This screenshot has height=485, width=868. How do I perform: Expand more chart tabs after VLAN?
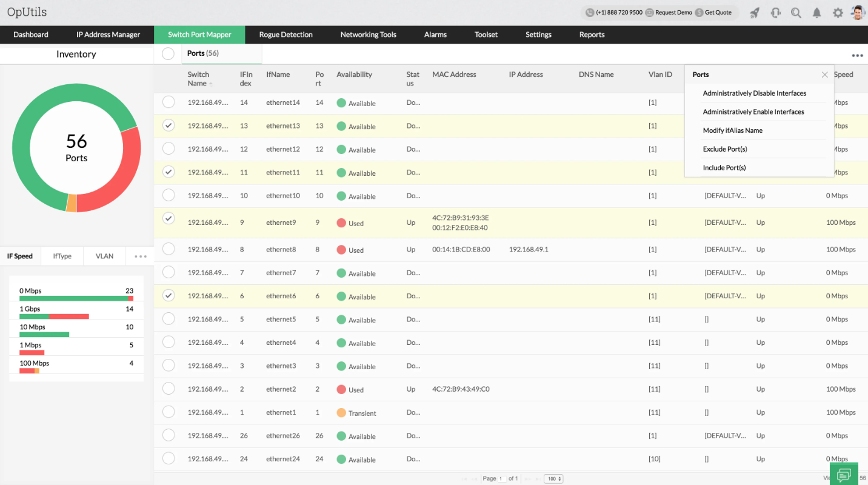tap(141, 256)
